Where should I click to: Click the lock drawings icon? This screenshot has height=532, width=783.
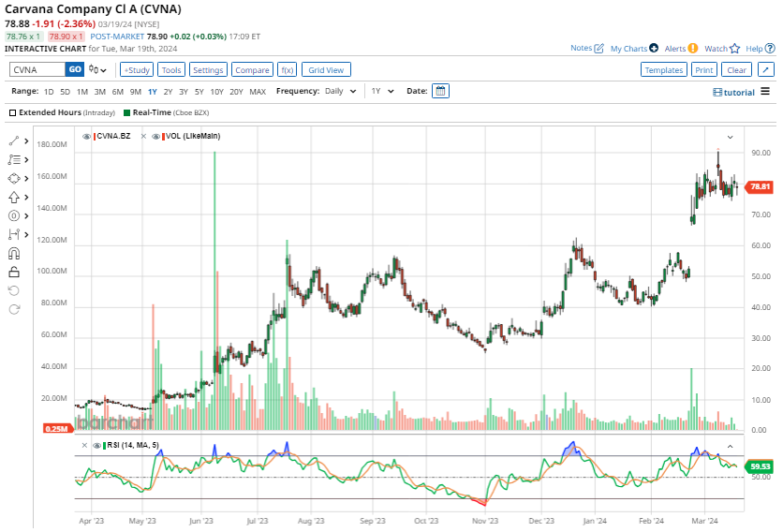pyautogui.click(x=14, y=272)
